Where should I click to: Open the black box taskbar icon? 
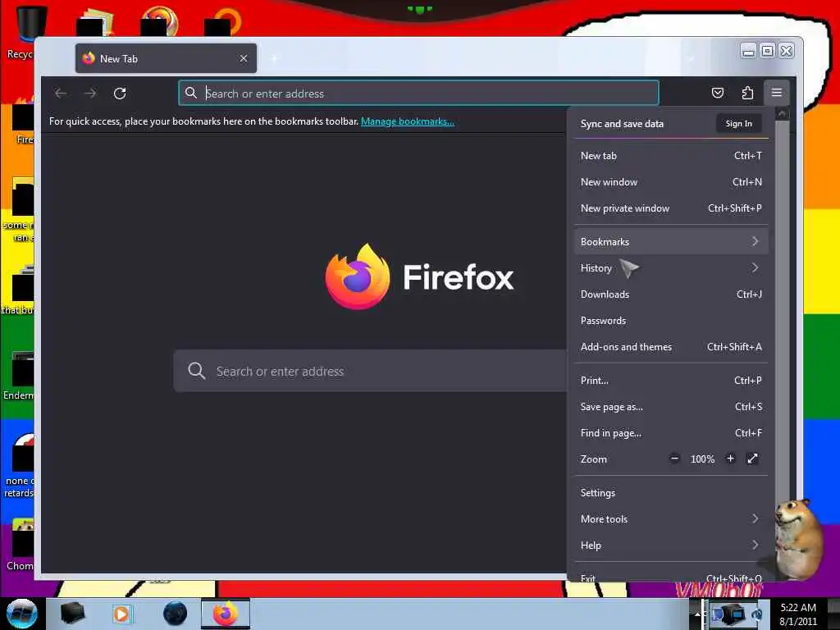[72, 614]
